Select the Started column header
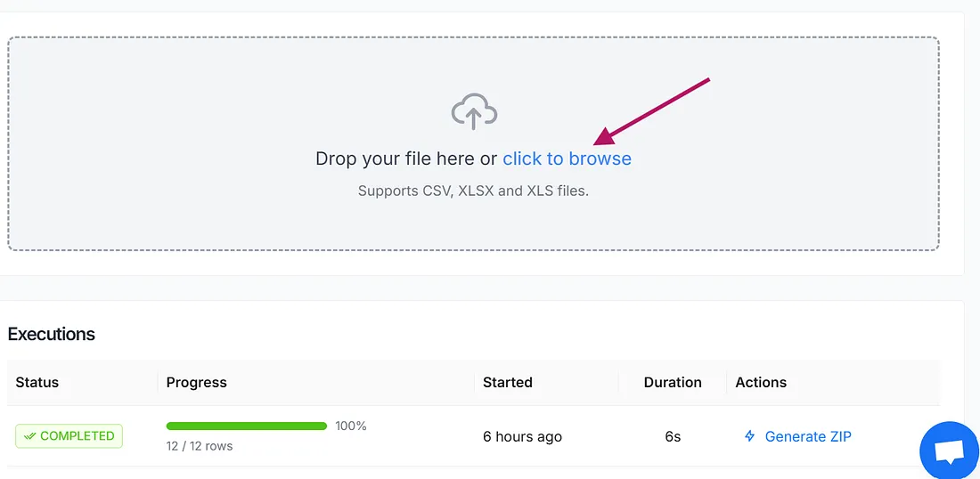980x479 pixels. (508, 382)
